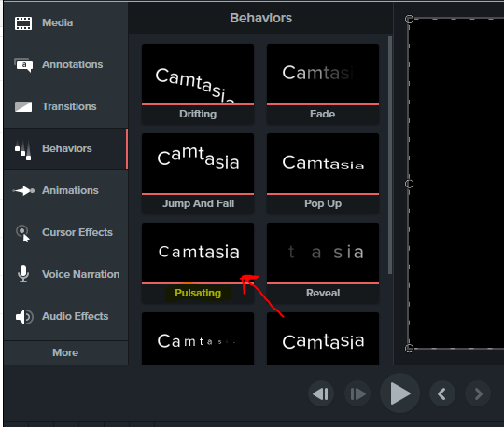The height and width of the screenshot is (427, 504).
Task: Click the shrinking-letters behavior thumbnail below Pulsating
Action: tap(198, 338)
